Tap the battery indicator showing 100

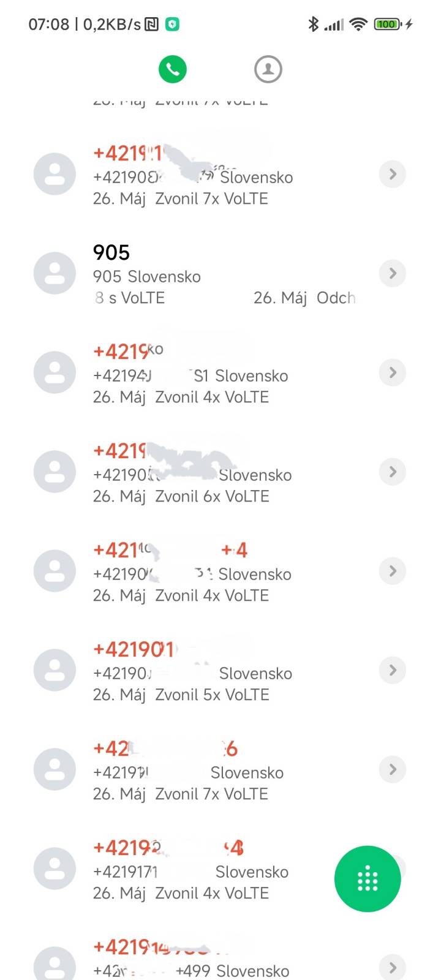[x=387, y=24]
